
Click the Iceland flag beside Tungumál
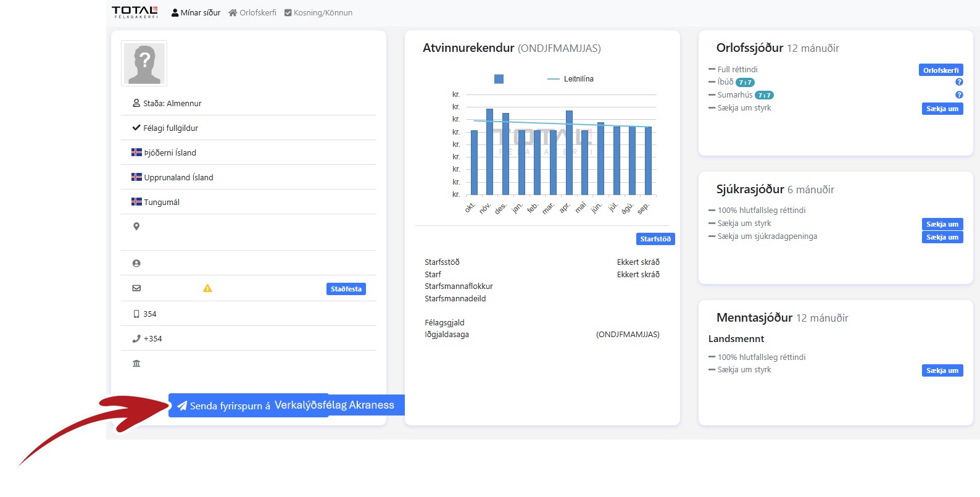(136, 202)
